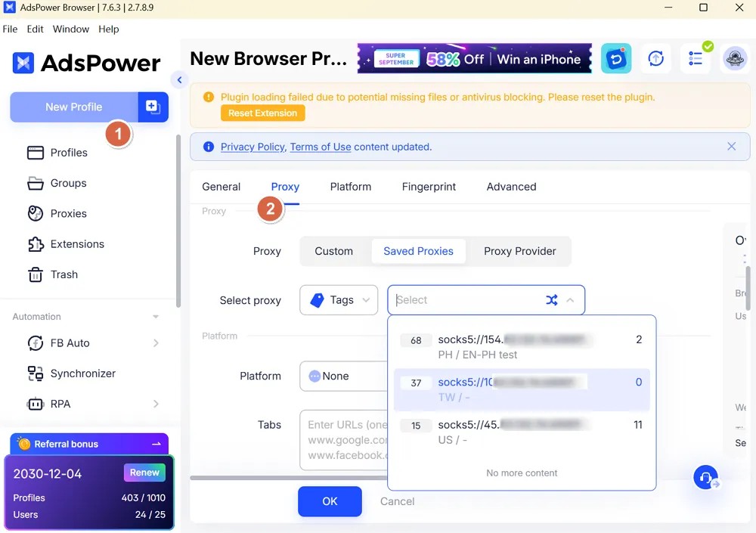Viewport: 756px width, 533px height.
Task: Choose proxy 15 socks5://45 US
Action: [522, 432]
